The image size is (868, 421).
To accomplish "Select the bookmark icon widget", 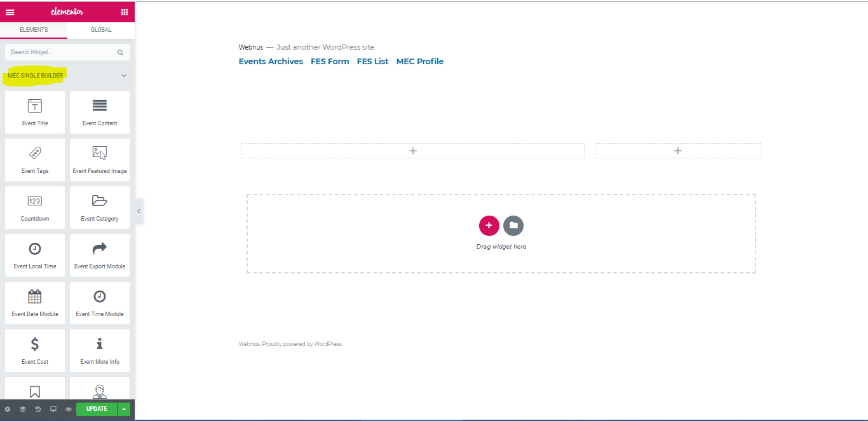I will tap(35, 389).
